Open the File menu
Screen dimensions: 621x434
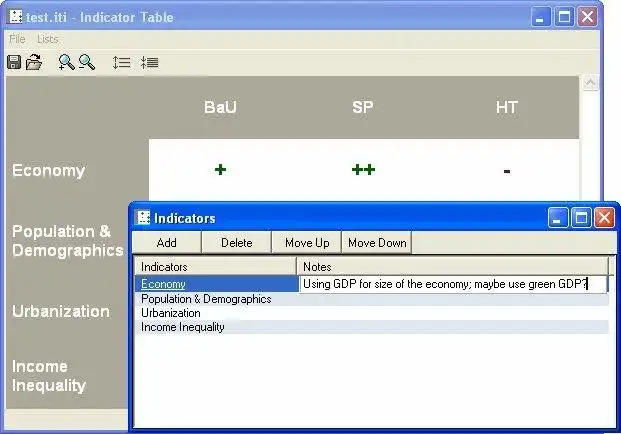point(17,39)
